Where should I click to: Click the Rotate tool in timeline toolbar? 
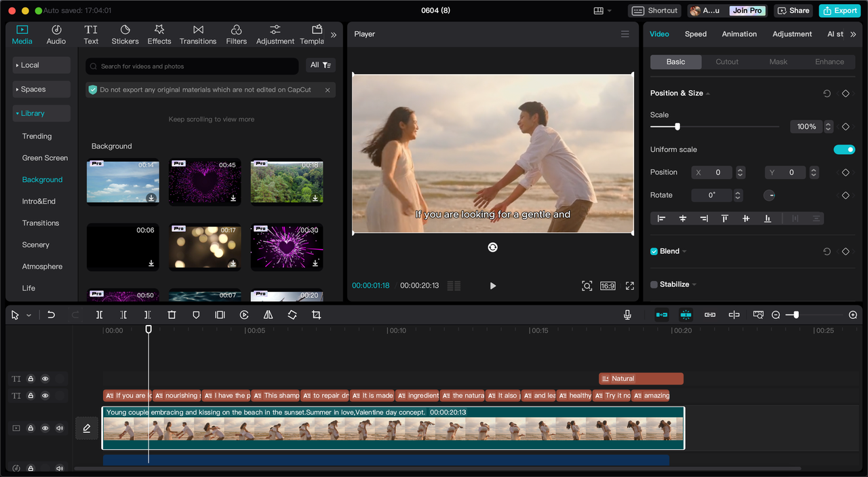(x=292, y=315)
